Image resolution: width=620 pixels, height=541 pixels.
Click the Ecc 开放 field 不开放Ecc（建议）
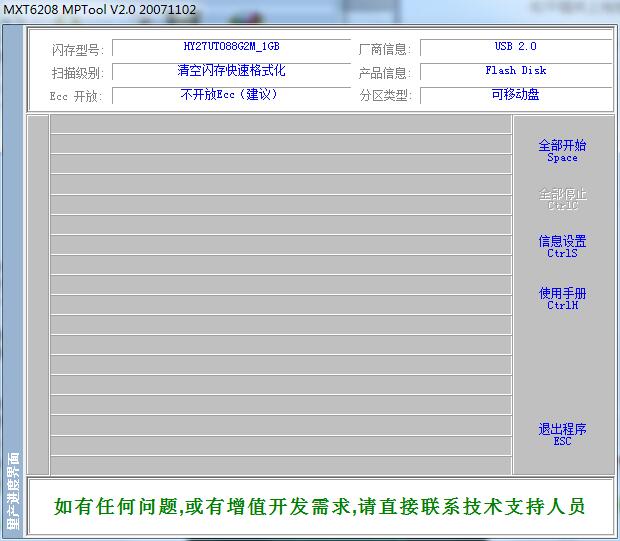[x=232, y=95]
